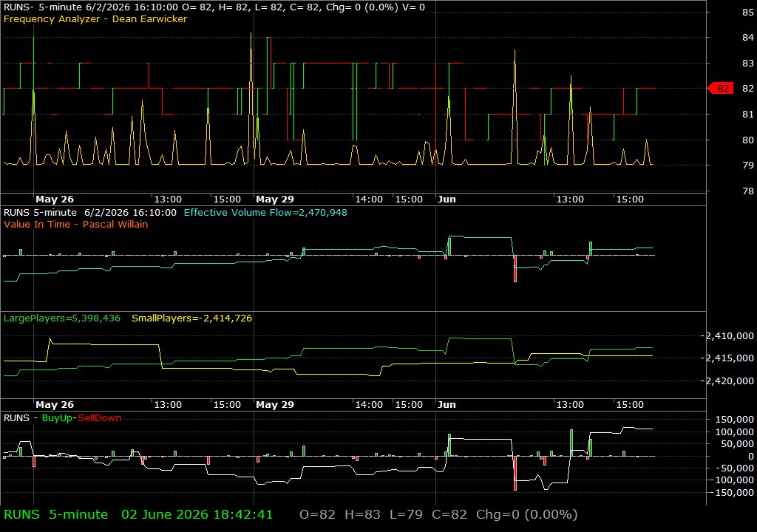Click the -100,000 scale label
This screenshot has height=532, width=757.
coord(733,480)
